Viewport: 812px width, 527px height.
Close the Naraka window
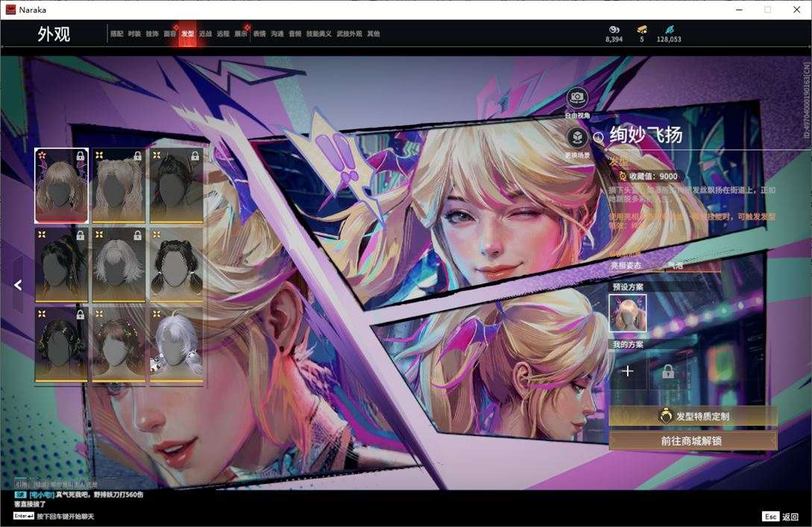tap(797, 10)
